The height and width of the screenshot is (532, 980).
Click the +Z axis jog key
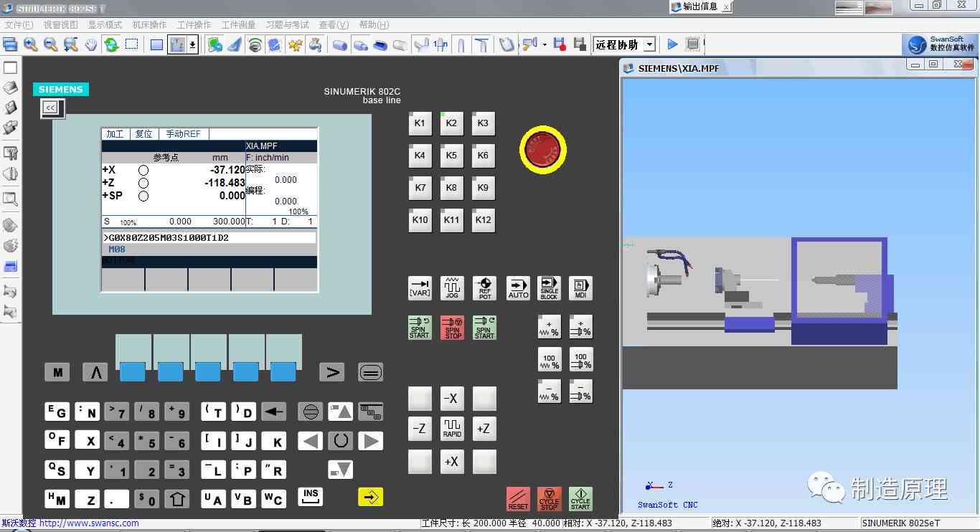(x=484, y=429)
